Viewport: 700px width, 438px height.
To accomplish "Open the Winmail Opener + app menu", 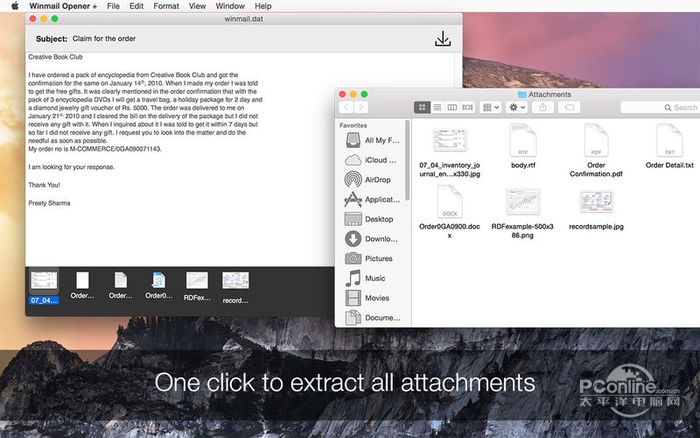I will pyautogui.click(x=63, y=6).
